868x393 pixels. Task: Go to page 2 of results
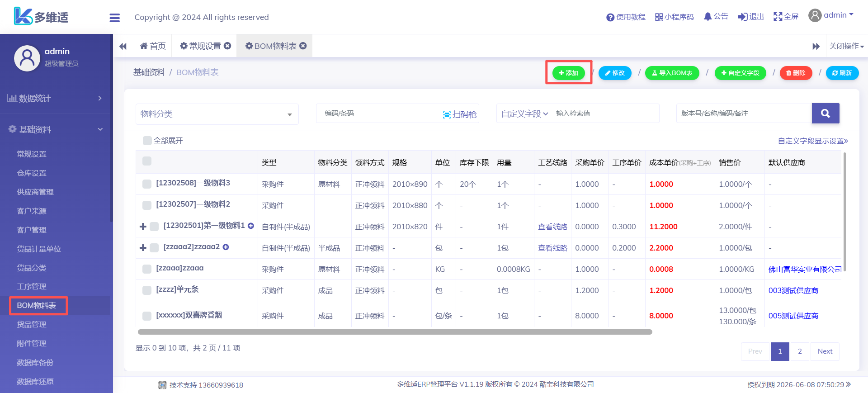[x=800, y=351]
